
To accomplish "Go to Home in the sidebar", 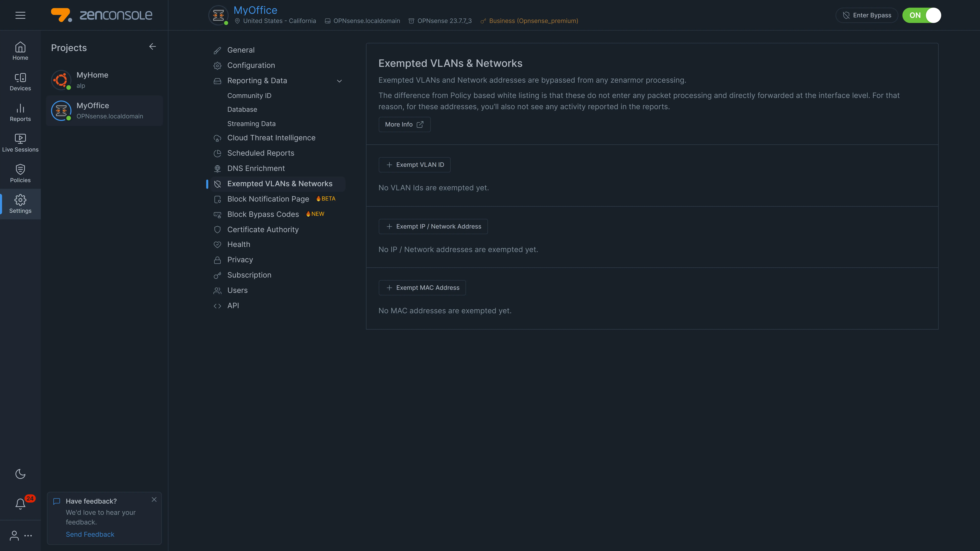I will point(20,51).
